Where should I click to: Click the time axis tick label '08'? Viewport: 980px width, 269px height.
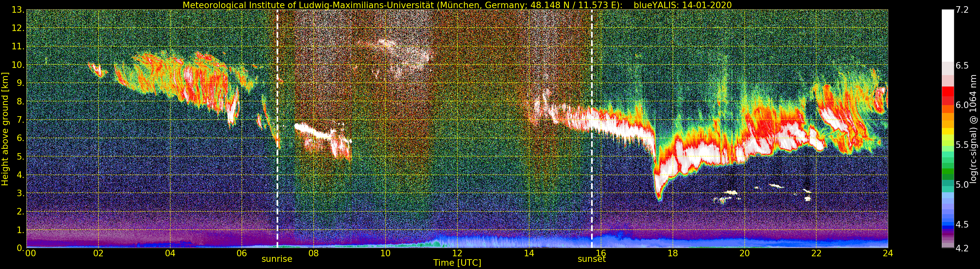(313, 253)
